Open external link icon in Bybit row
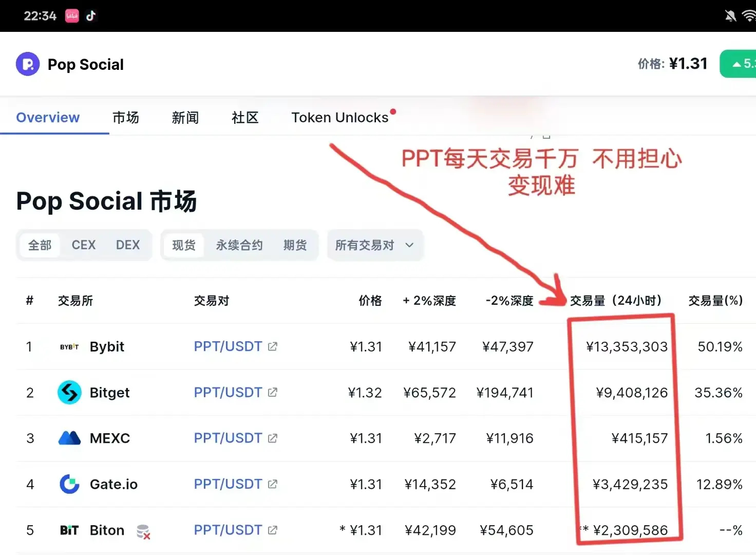 273,347
